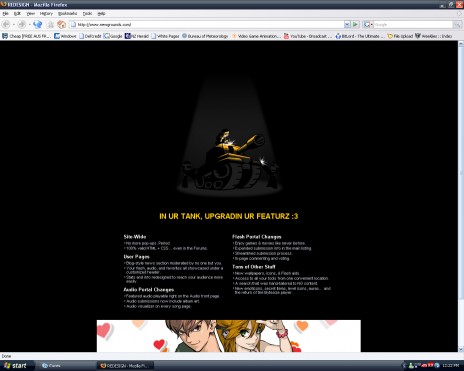Open the Google bookmark
464x371 pixels.
point(113,36)
